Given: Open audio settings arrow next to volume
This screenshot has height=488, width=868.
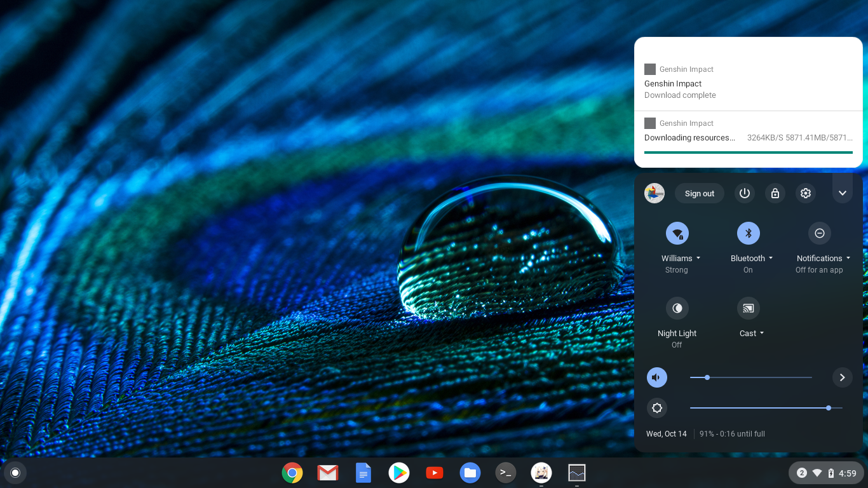Looking at the screenshot, I should (x=843, y=377).
